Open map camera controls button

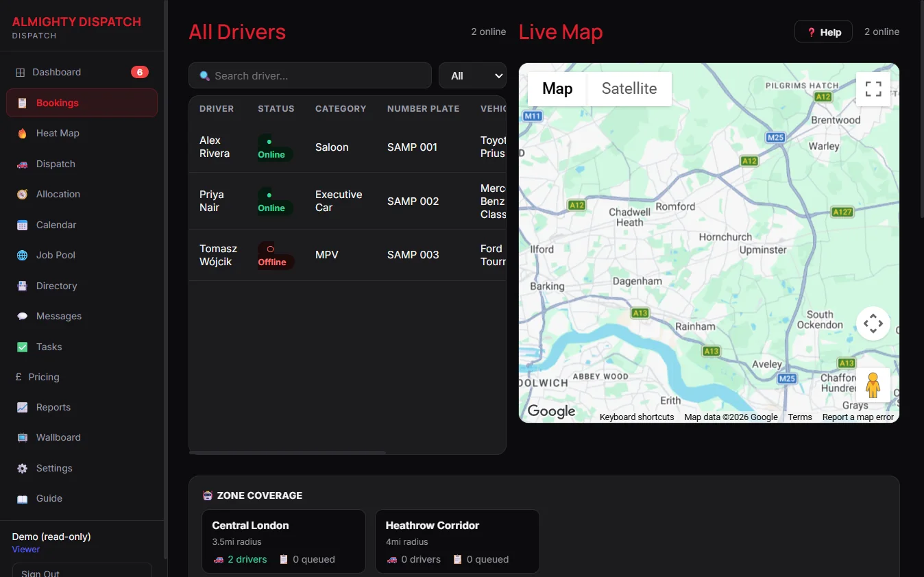[x=873, y=323]
